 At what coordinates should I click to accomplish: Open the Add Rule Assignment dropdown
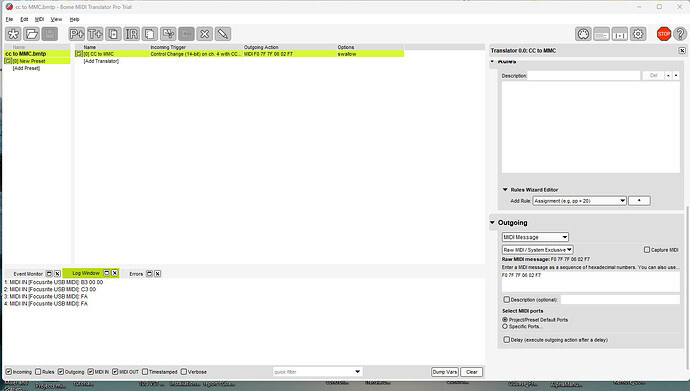click(x=579, y=201)
